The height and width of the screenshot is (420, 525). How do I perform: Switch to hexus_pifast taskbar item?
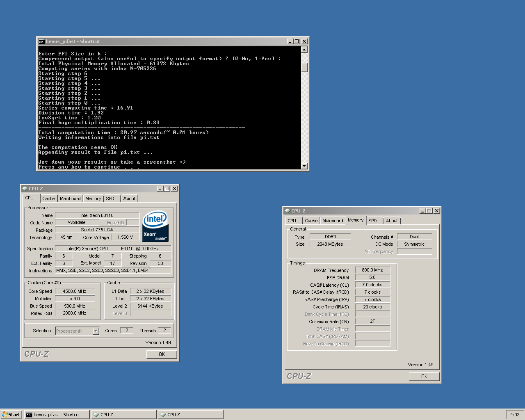click(x=57, y=415)
